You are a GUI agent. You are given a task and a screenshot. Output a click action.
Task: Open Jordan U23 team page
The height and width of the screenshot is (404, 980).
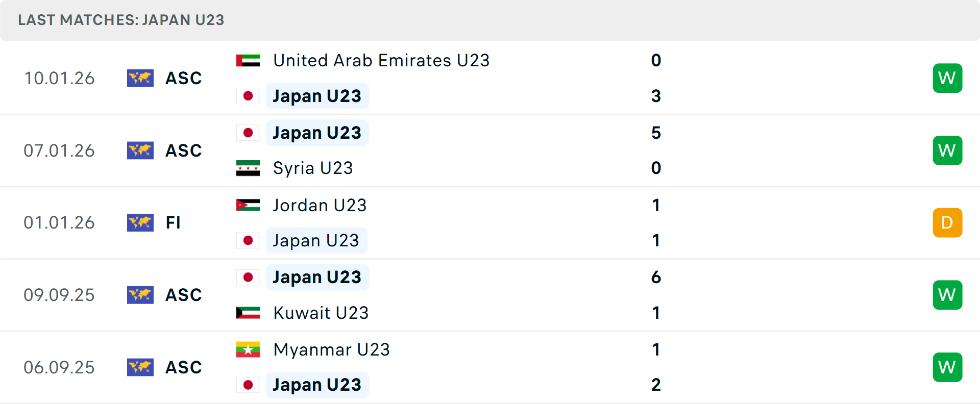(x=320, y=205)
